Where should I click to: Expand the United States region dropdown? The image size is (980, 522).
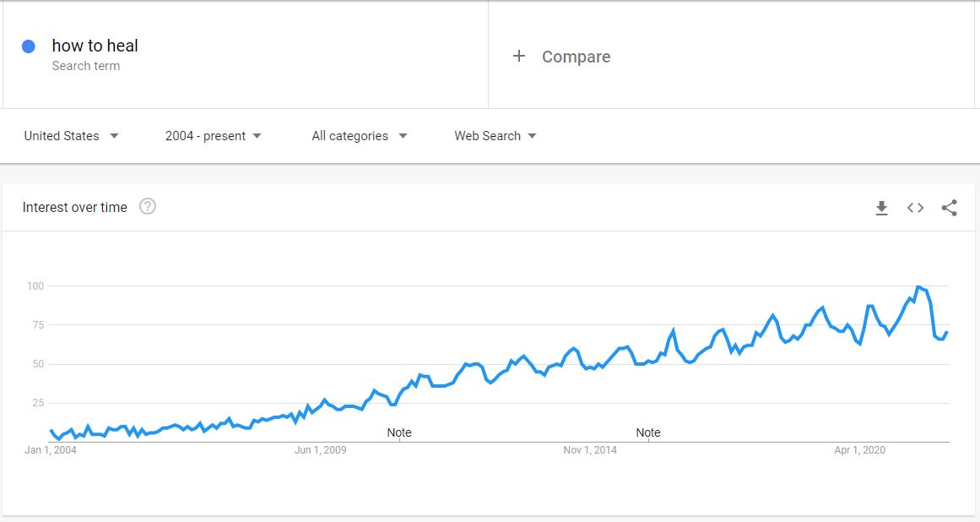pos(71,136)
